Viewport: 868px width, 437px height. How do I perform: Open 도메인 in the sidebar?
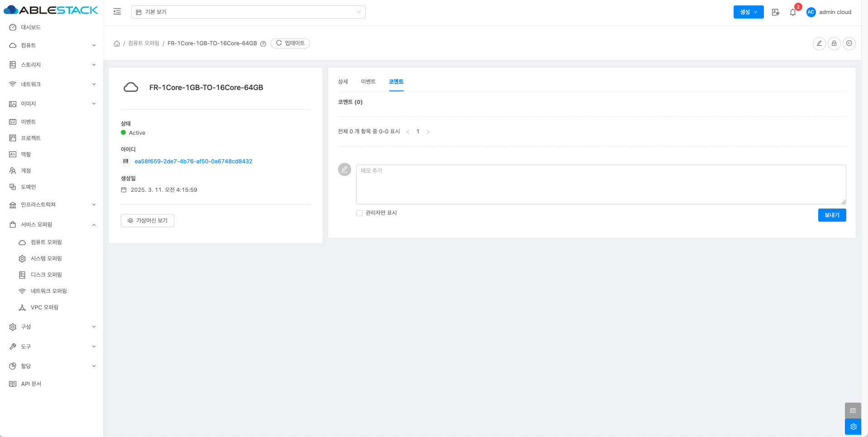pos(52,187)
